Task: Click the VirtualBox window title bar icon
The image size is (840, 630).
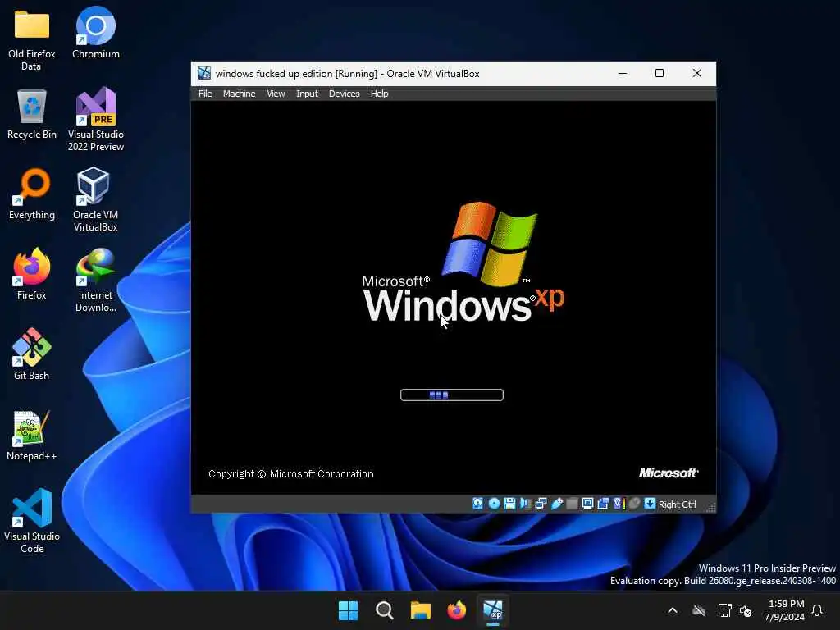Action: (x=204, y=73)
